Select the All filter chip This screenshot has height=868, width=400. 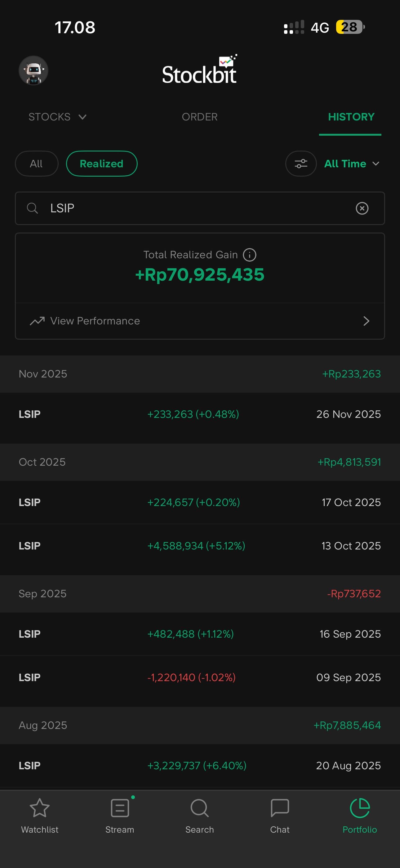coord(36,164)
